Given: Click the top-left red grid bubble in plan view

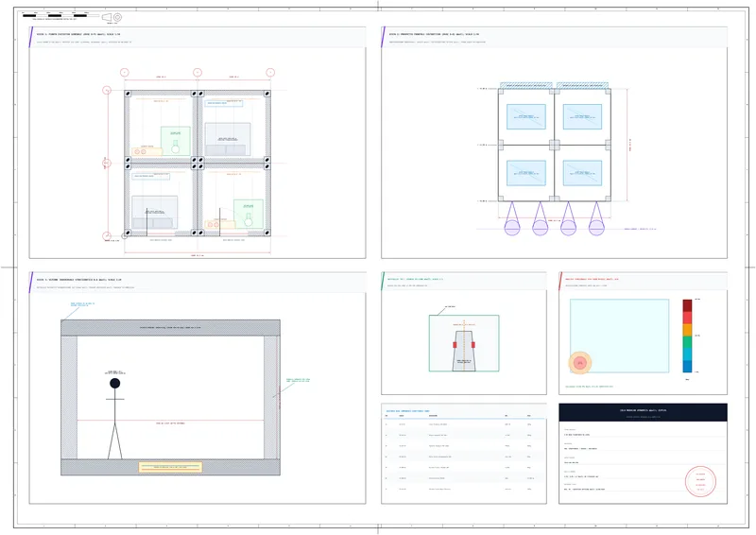Looking at the screenshot, I should click(125, 73).
